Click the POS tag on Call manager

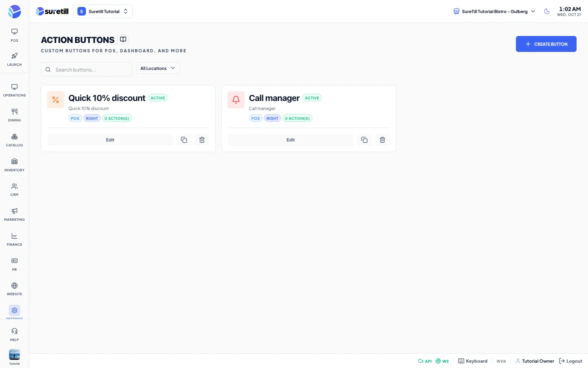256,119
